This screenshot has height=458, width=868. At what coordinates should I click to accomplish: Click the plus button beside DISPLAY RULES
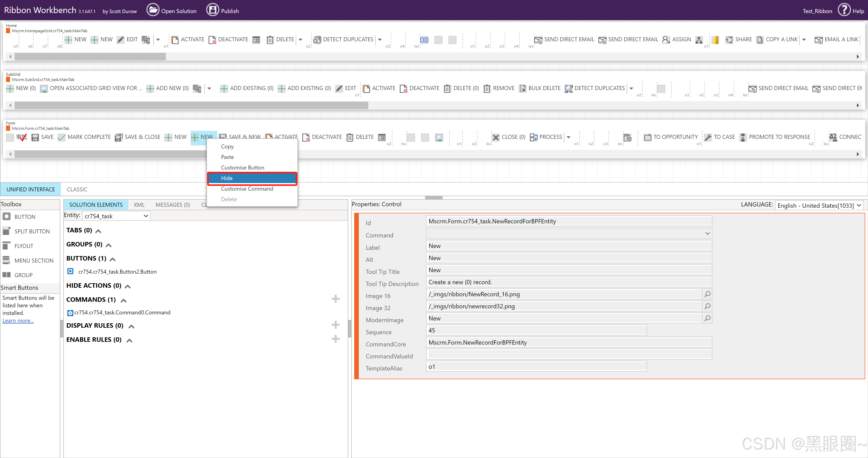pyautogui.click(x=336, y=324)
